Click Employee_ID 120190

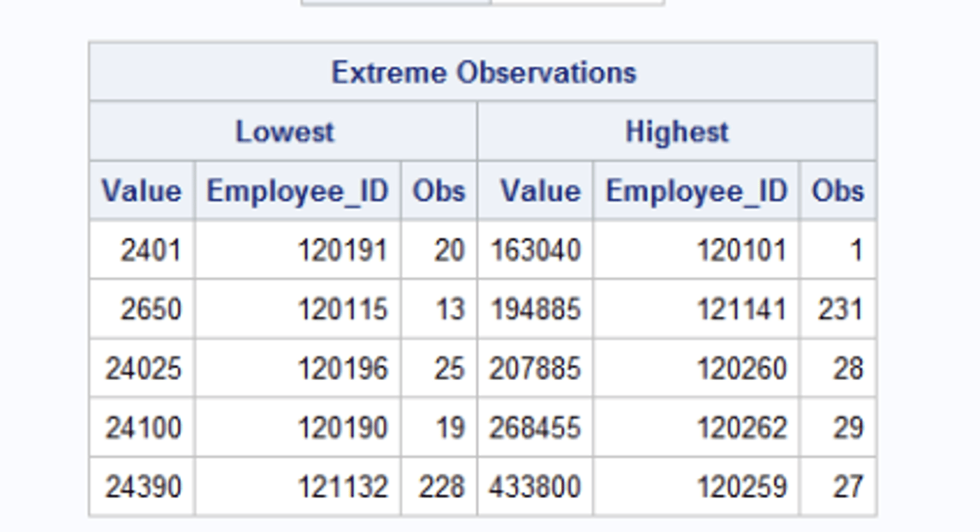pyautogui.click(x=343, y=428)
